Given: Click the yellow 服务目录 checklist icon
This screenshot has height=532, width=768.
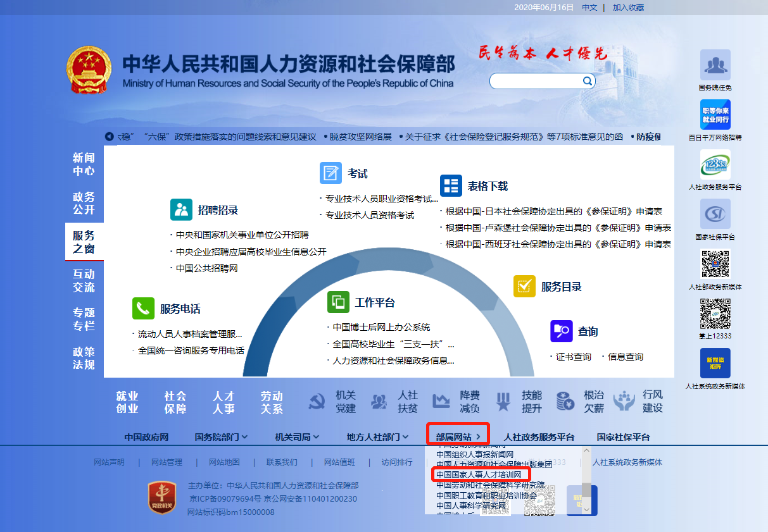Looking at the screenshot, I should tap(524, 287).
